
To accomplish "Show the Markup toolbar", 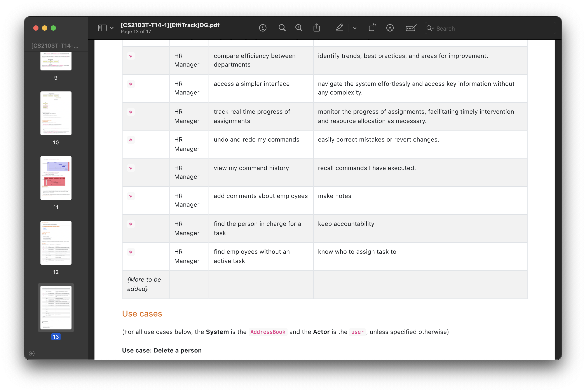I will pos(390,28).
